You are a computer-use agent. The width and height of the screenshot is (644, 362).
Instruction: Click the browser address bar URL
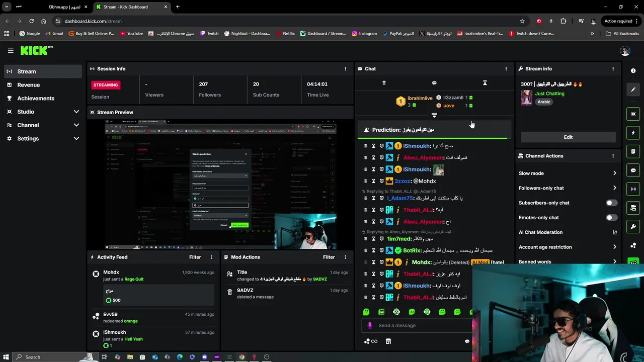93,21
